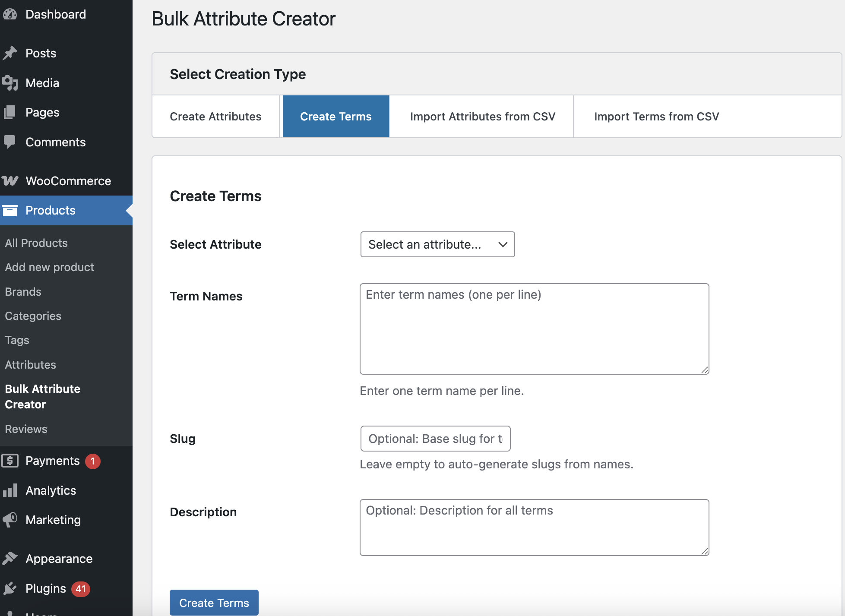Click the 'Bulk Attribute Creator' page title
The width and height of the screenshot is (845, 616).
(x=244, y=19)
